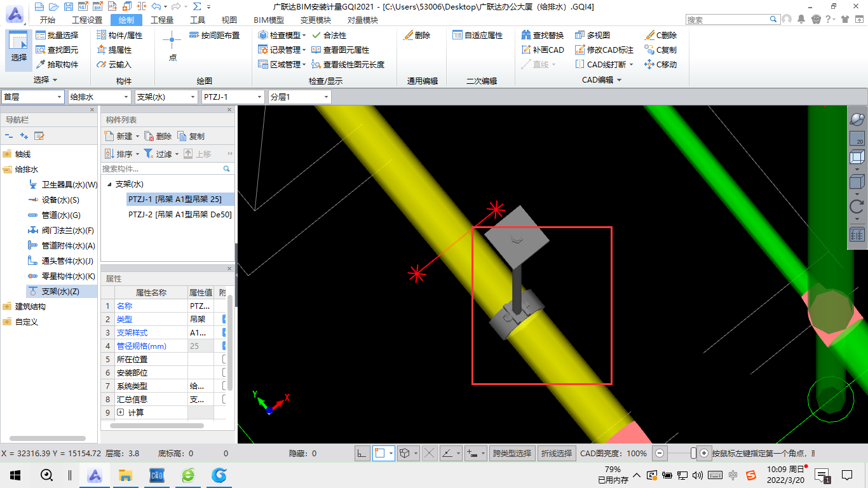Viewport: 868px width, 488px height.
Task: Open the 分层1 layer dropdown
Action: (x=299, y=97)
